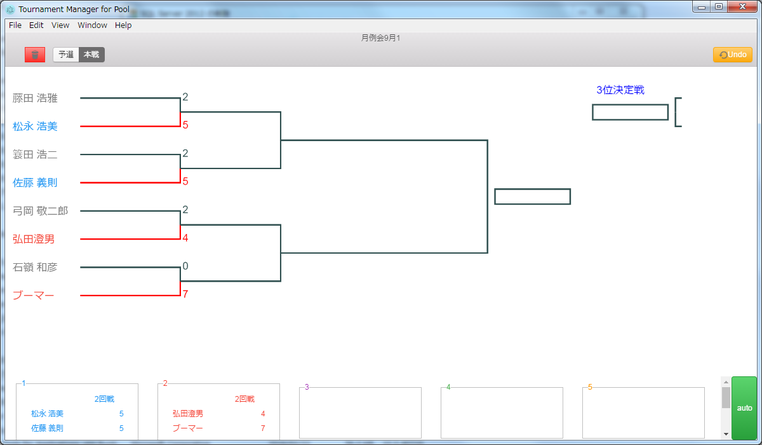
Task: Click score 4 next to 弘田澄男
Action: [x=185, y=238]
